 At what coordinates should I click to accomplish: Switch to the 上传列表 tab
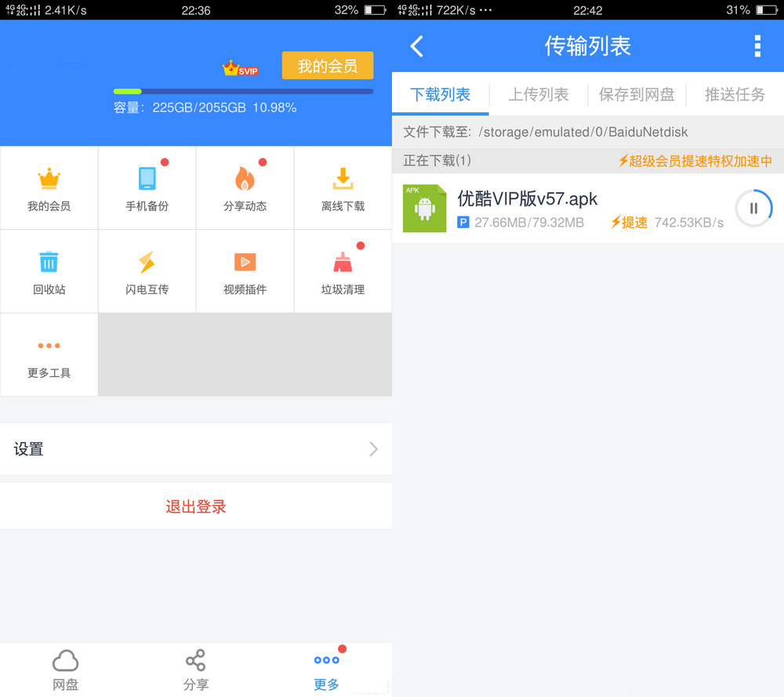(x=539, y=94)
